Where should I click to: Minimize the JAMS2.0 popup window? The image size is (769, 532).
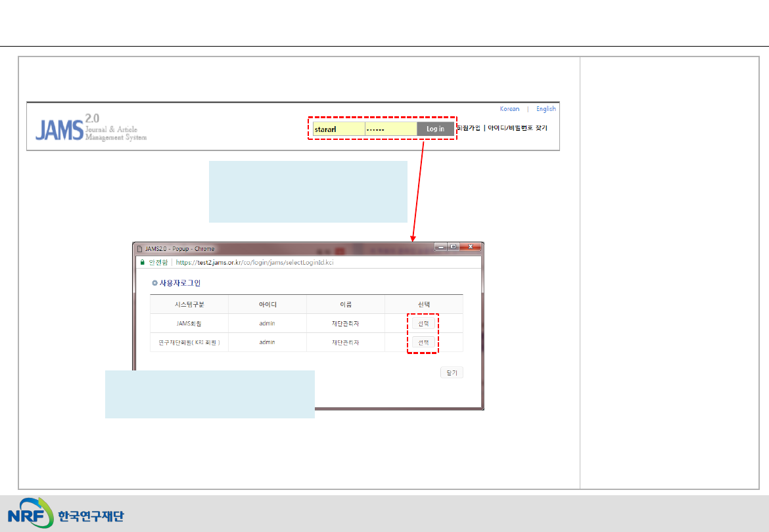[x=440, y=248]
